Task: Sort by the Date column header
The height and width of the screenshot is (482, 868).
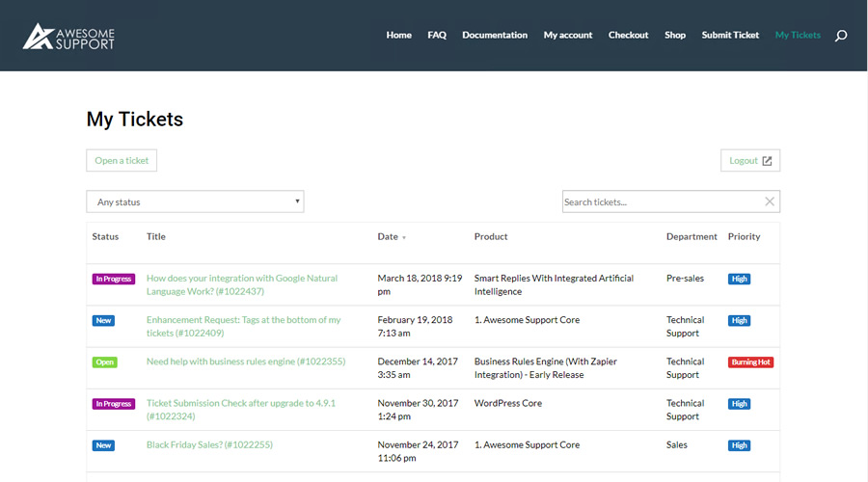Action: [x=388, y=236]
